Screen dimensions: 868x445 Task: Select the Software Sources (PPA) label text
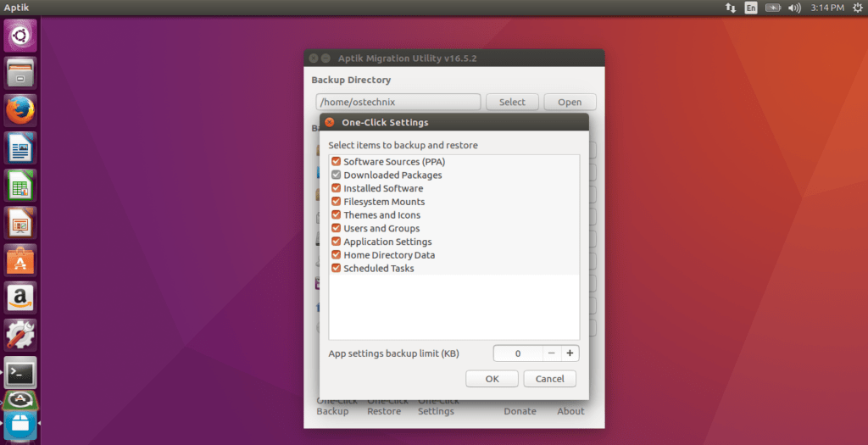(394, 162)
